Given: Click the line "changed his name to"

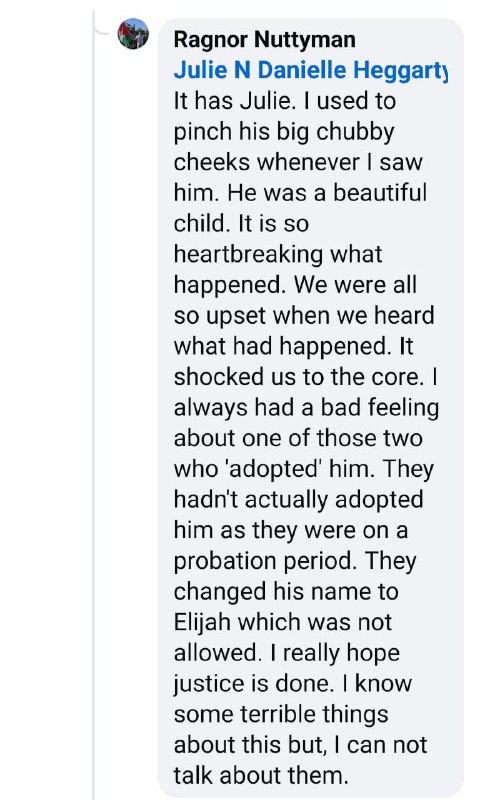Looking at the screenshot, I should click(x=286, y=592).
